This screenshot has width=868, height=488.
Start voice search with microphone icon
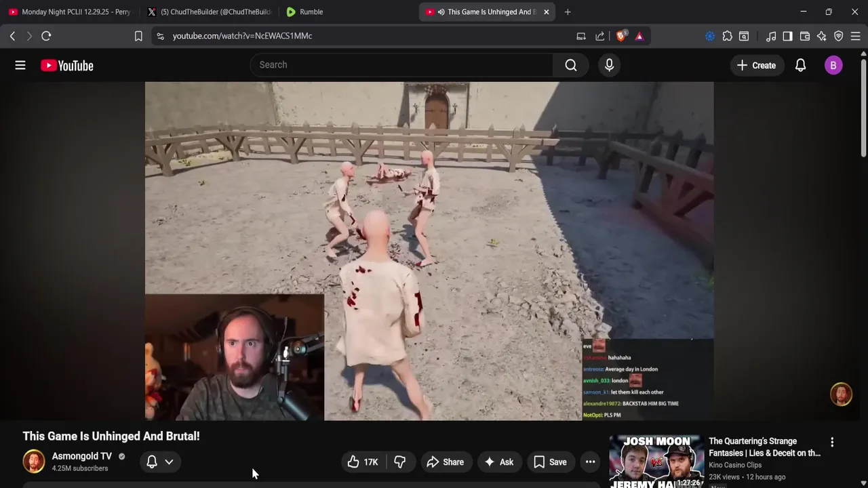click(x=609, y=65)
